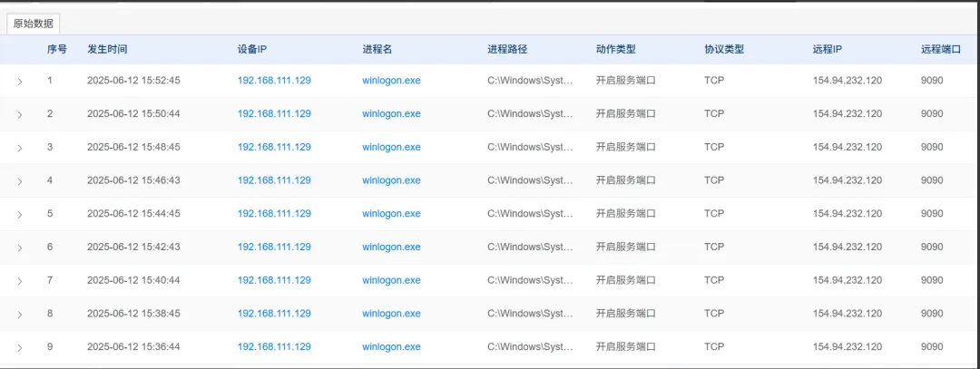Click the 设备IP column header
Viewport: 980px width, 369px height.
(252, 49)
